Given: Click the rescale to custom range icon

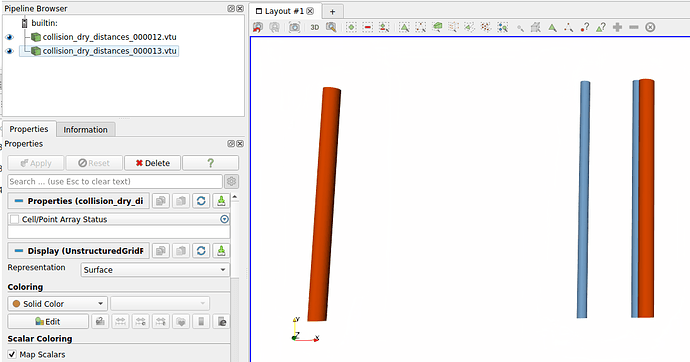Looking at the screenshot, I should (140, 322).
